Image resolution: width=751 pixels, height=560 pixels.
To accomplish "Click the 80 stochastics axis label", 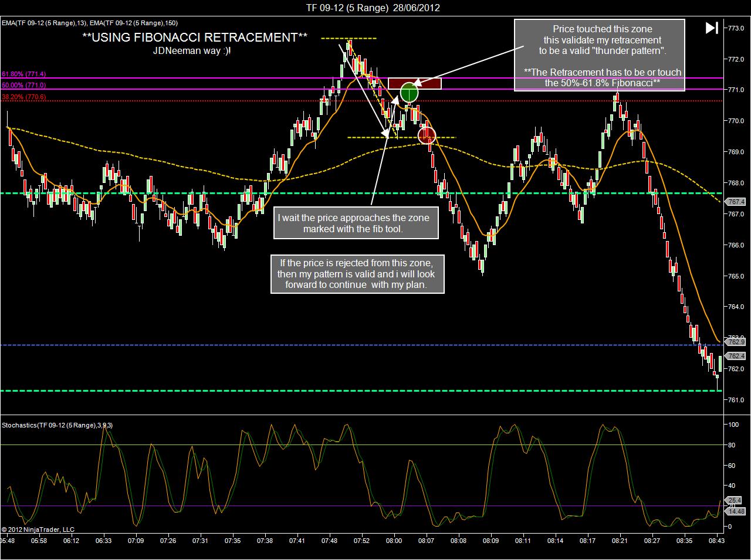I will [x=731, y=445].
